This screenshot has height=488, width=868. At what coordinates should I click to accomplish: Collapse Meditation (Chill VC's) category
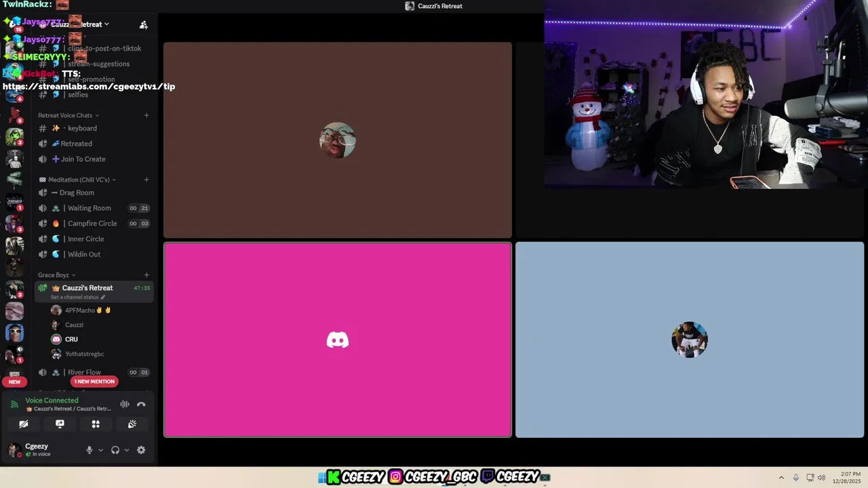pos(77,180)
